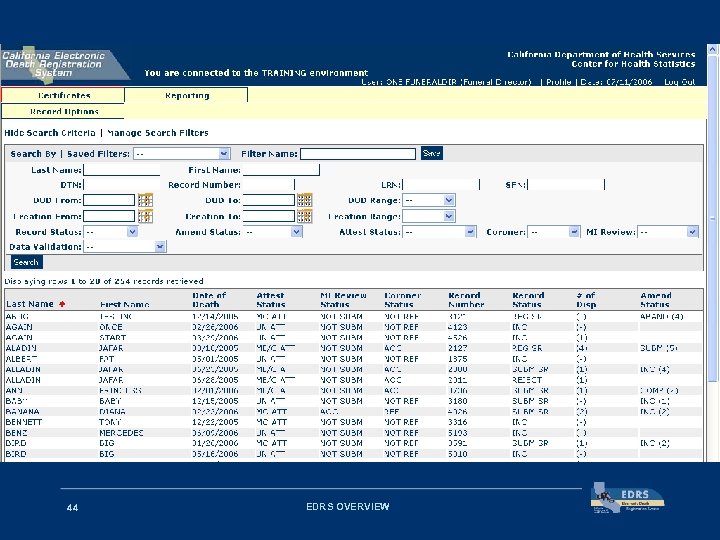Sort by Record Number column header

[x=466, y=300]
